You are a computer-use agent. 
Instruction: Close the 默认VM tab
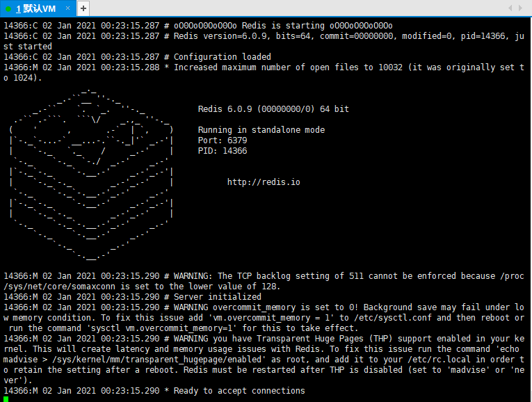(68, 8)
